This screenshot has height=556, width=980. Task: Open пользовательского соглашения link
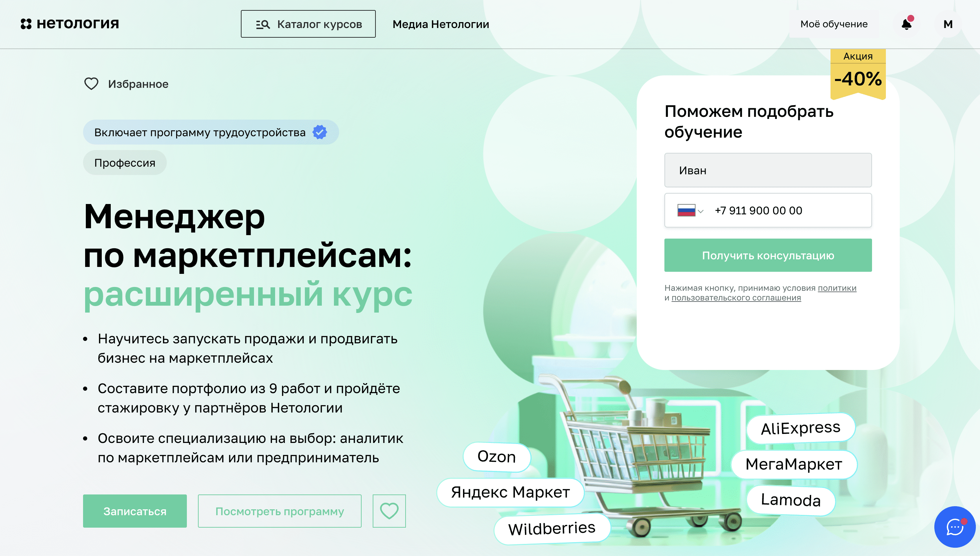[736, 297]
